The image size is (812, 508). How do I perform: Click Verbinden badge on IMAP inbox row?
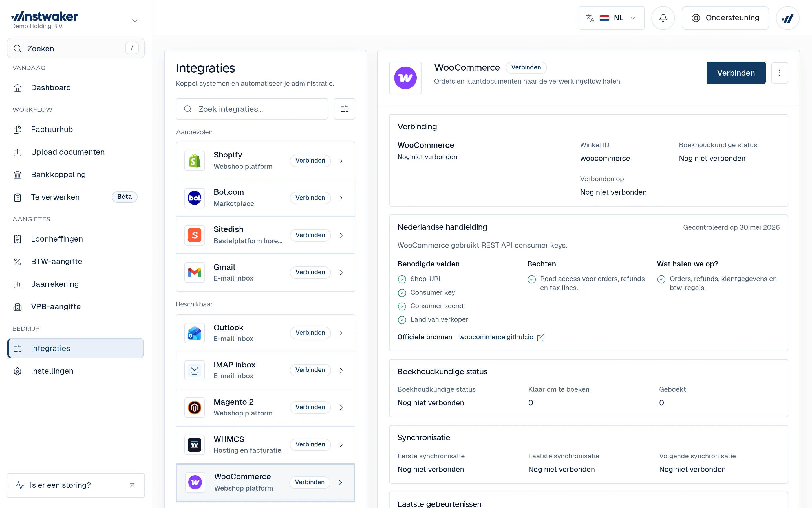(x=310, y=370)
